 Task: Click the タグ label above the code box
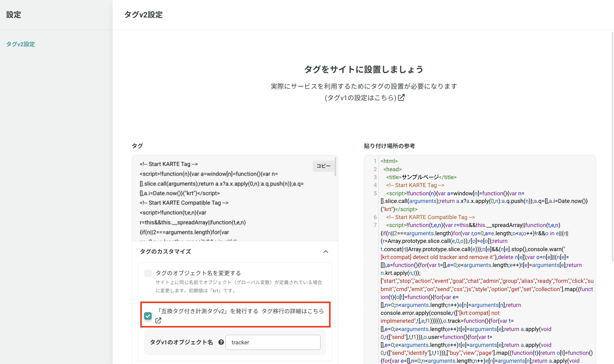137,146
